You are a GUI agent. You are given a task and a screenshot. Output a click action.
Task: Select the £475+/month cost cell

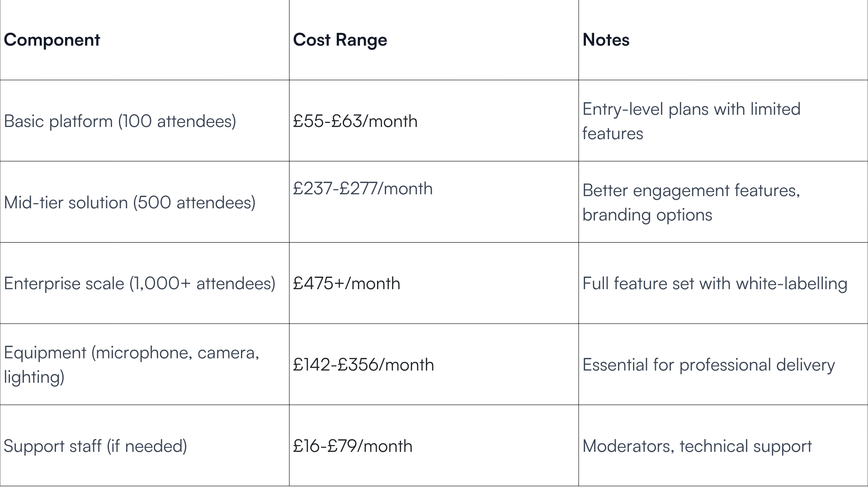(434, 283)
